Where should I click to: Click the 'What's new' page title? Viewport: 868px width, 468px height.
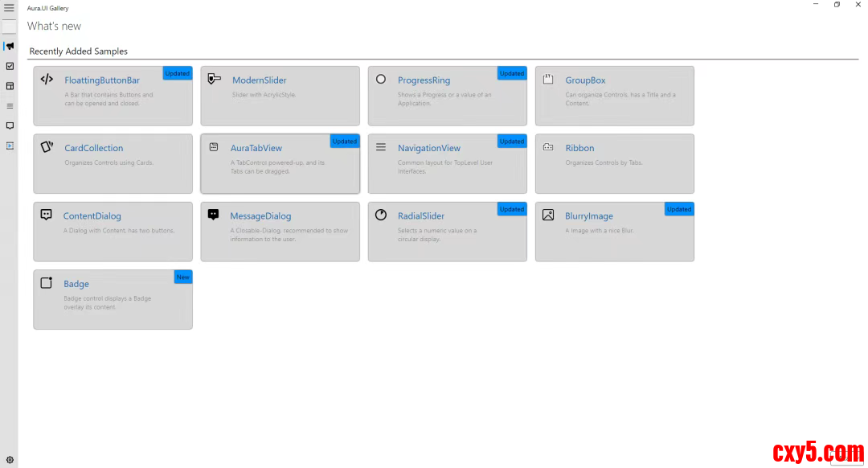click(55, 26)
